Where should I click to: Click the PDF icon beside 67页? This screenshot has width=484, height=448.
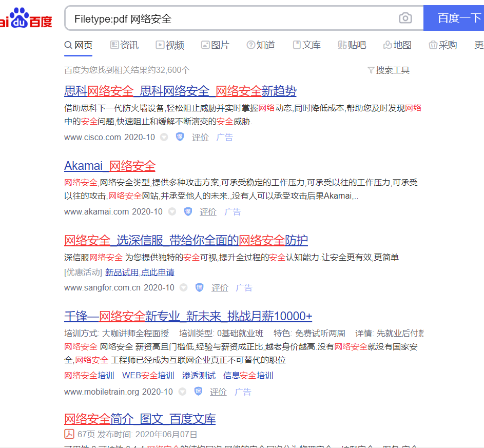pyautogui.click(x=69, y=434)
